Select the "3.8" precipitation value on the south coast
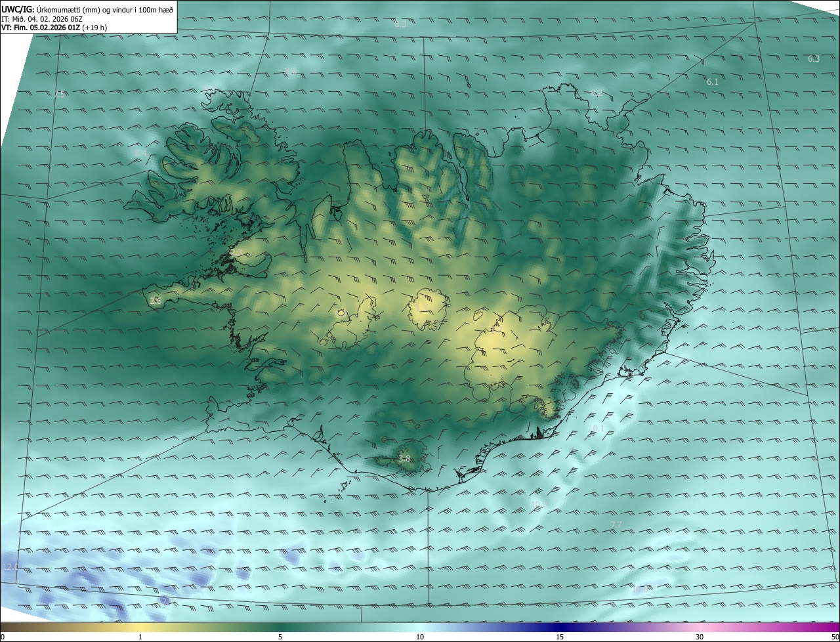This screenshot has height=642, width=840. pyautogui.click(x=404, y=459)
